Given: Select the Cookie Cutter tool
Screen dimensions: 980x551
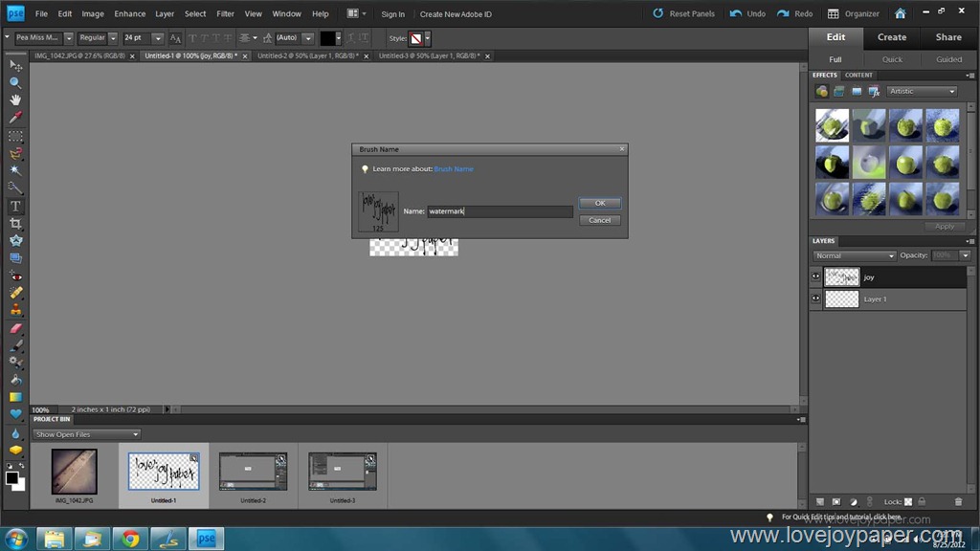Looking at the screenshot, I should tap(15, 240).
